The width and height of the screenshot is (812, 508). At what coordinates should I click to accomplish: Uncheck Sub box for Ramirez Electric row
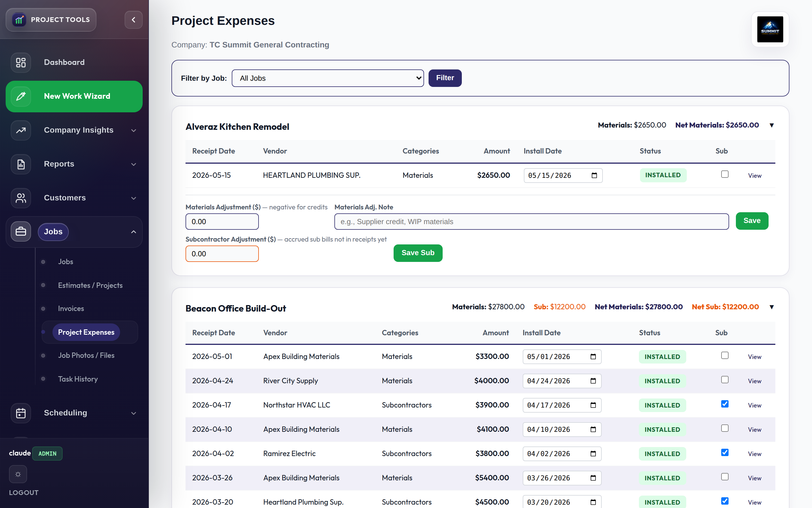pos(725,452)
